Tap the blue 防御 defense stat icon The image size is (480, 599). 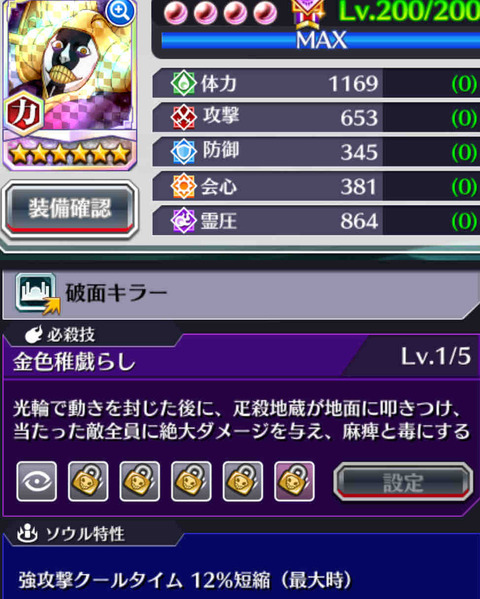183,152
